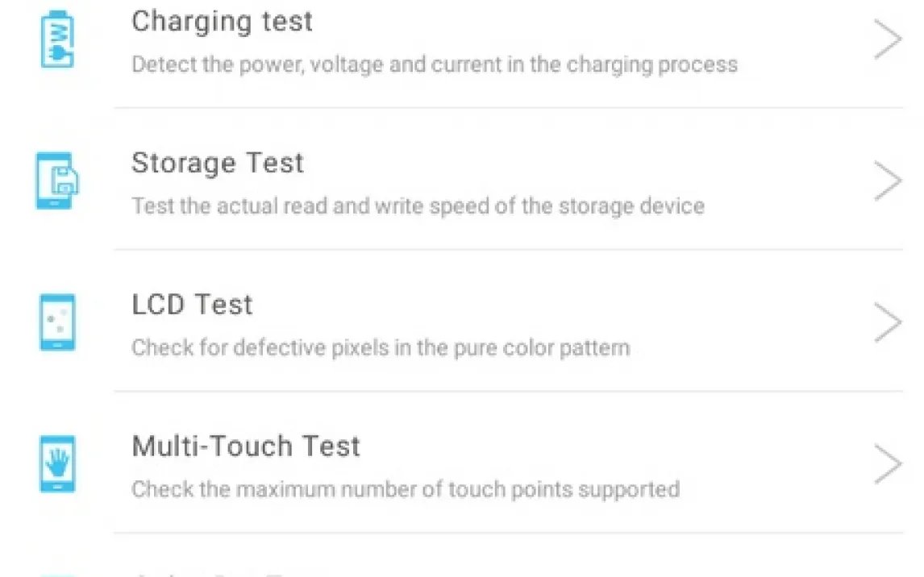This screenshot has width=924, height=577.
Task: Tap 'Check for defective pixels' description
Action: click(381, 348)
